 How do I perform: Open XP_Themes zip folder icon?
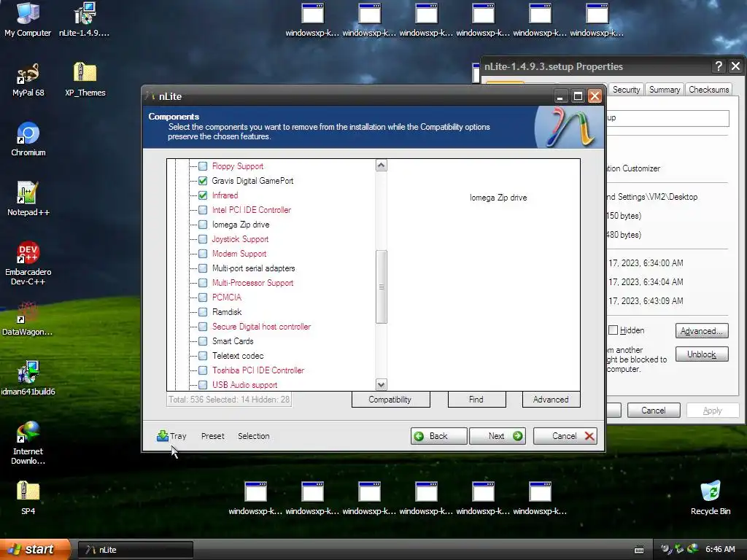pos(85,79)
